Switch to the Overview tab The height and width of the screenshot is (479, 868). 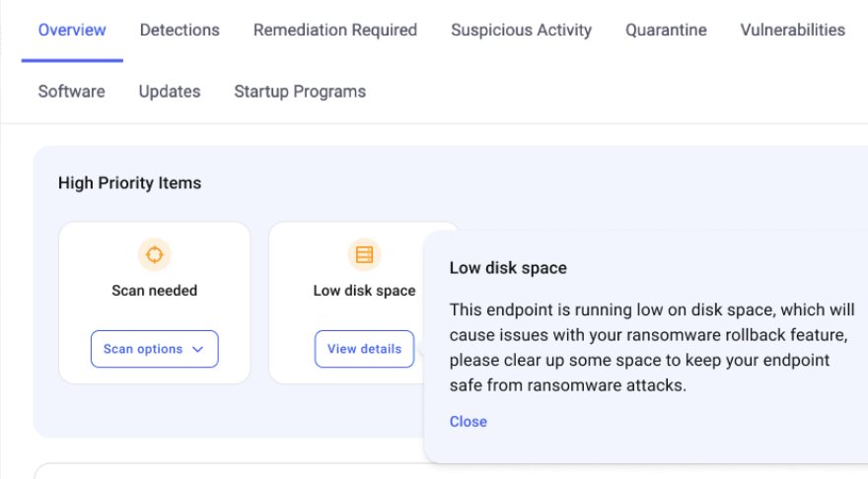tap(72, 30)
